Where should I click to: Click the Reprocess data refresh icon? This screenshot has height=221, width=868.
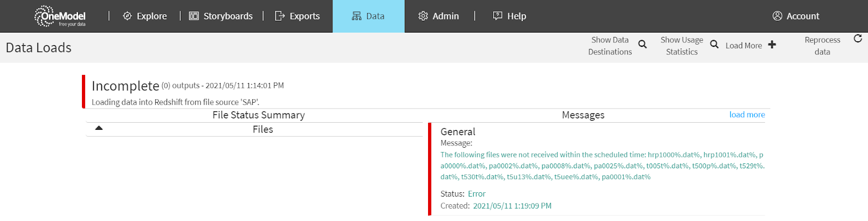coord(858,39)
